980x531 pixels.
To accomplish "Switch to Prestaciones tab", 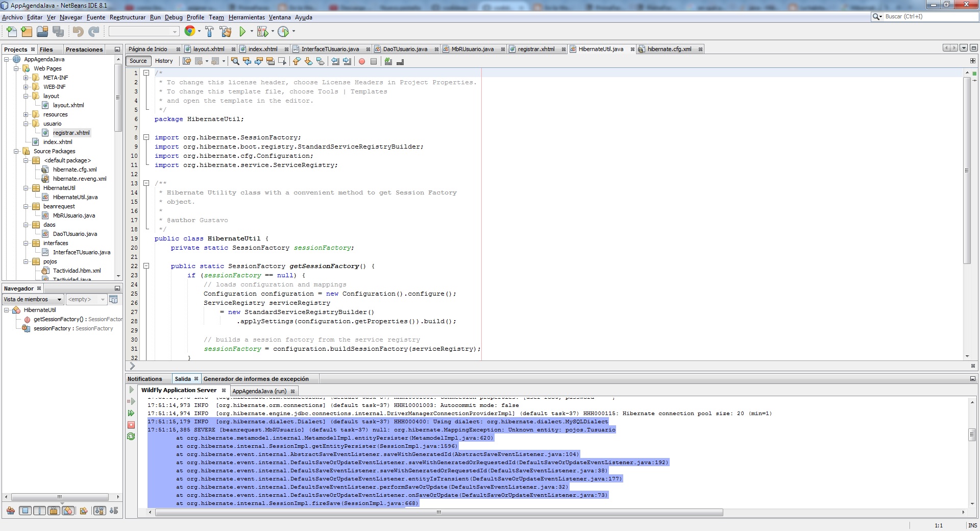I will [x=84, y=50].
